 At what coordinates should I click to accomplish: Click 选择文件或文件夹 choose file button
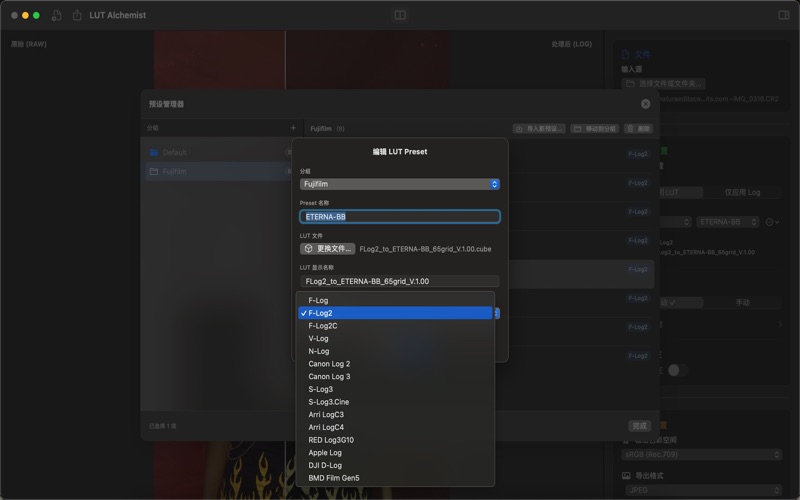click(663, 83)
